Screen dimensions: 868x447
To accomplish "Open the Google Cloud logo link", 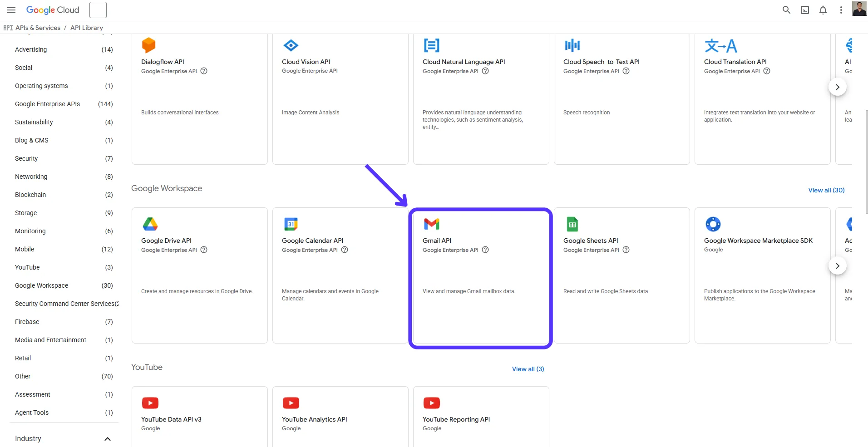I will pos(53,10).
